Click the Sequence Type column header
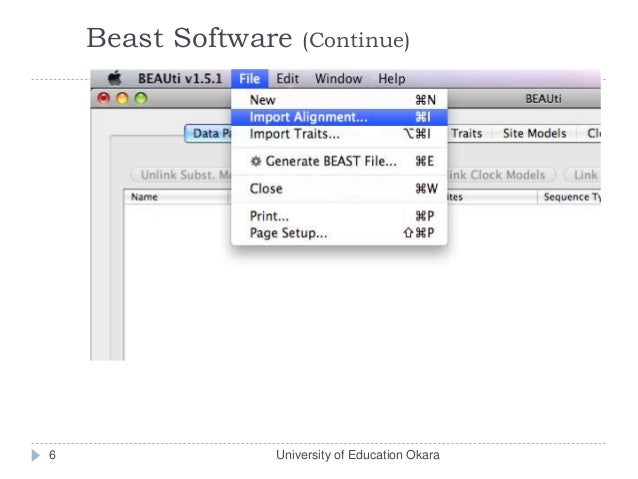Viewport: 638px width, 479px height. click(x=569, y=197)
